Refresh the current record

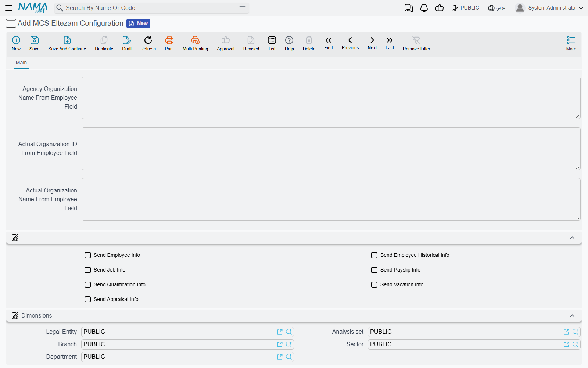pos(148,43)
